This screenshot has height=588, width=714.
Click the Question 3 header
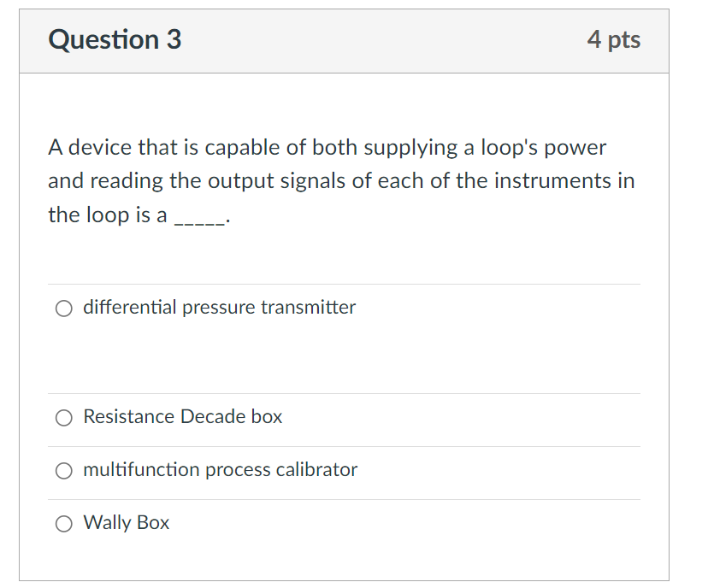[x=115, y=39]
